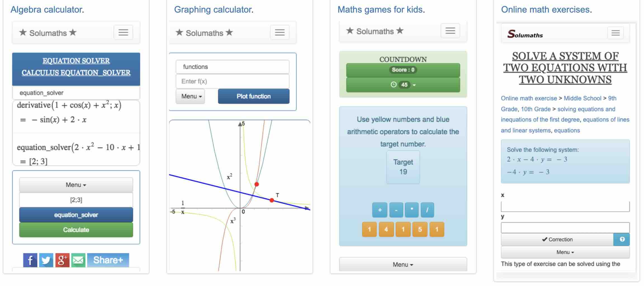
Task: Select the yellow number 5 tile
Action: (x=420, y=229)
